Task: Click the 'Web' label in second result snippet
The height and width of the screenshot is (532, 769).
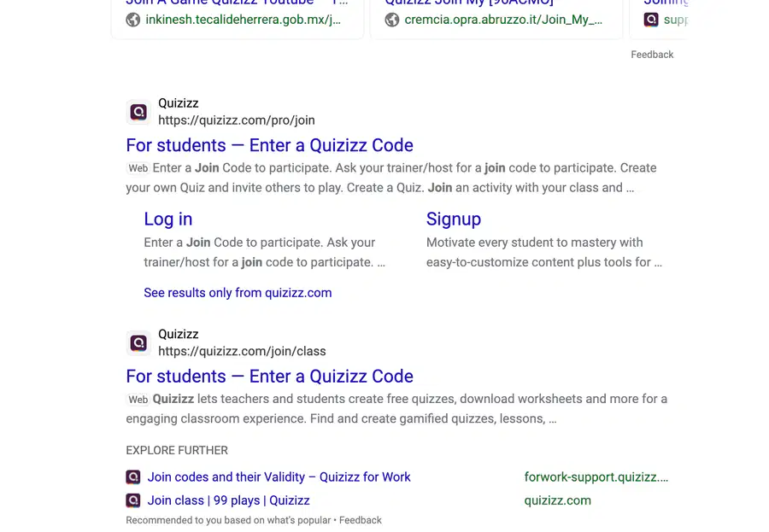Action: [x=138, y=399]
